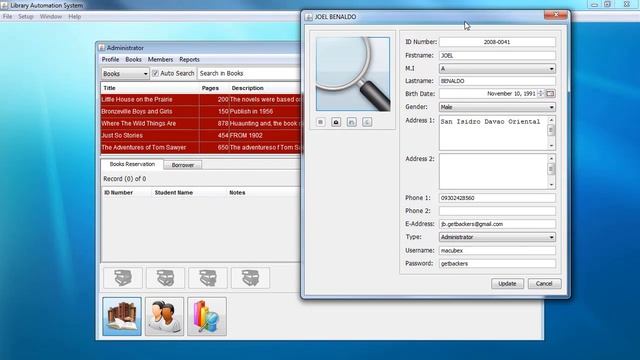The width and height of the screenshot is (640, 360).
Task: Click the Library Automation System title bar icon
Action: [x=4, y=5]
